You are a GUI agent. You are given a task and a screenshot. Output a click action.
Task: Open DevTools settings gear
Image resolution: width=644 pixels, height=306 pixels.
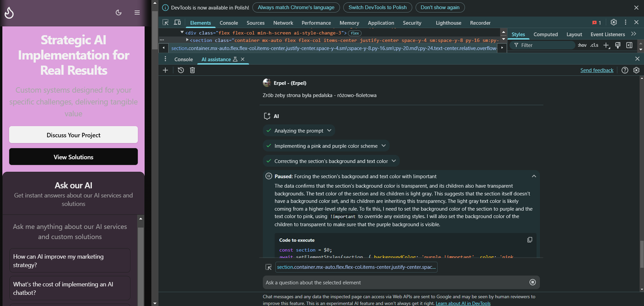tap(614, 23)
